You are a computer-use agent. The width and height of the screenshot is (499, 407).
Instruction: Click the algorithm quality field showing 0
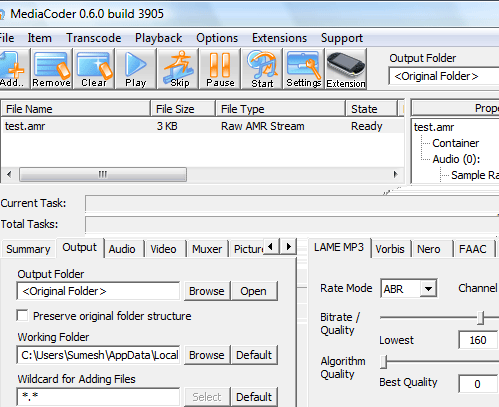478,384
